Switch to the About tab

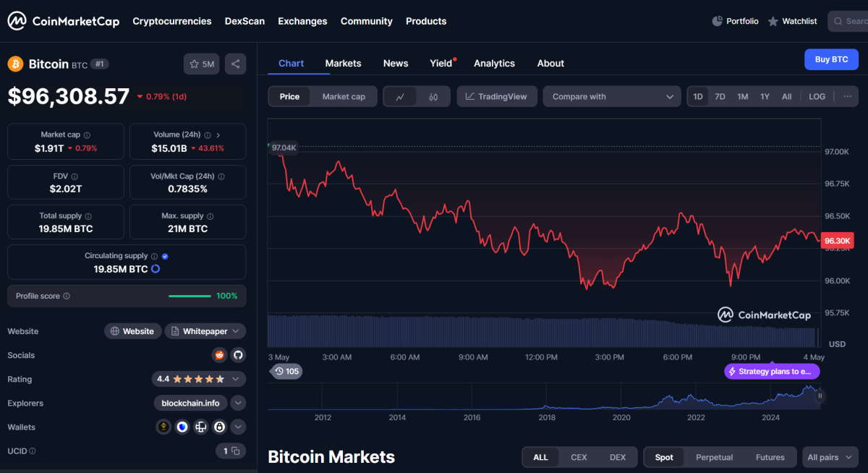tap(550, 63)
